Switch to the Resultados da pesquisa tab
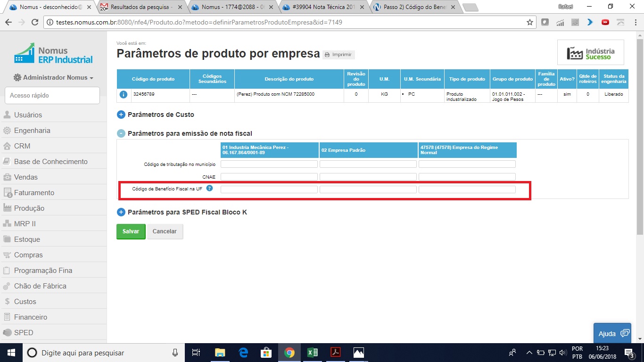The width and height of the screenshot is (644, 362). (x=141, y=7)
